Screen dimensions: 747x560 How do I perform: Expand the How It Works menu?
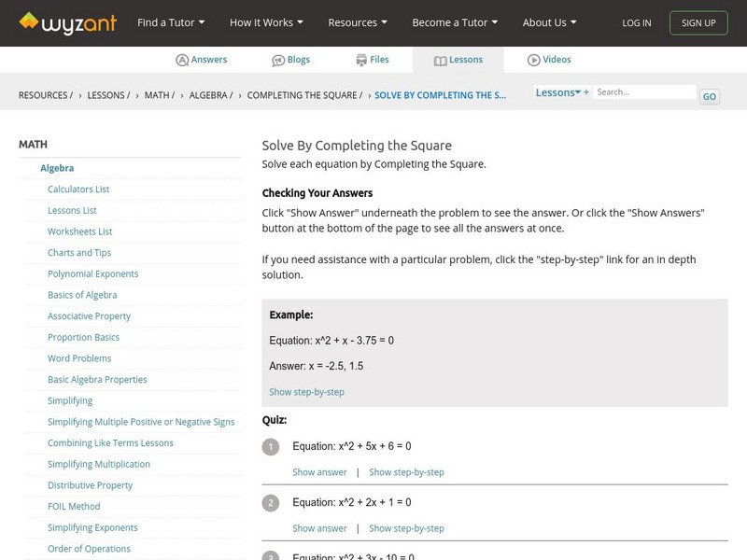pyautogui.click(x=266, y=22)
